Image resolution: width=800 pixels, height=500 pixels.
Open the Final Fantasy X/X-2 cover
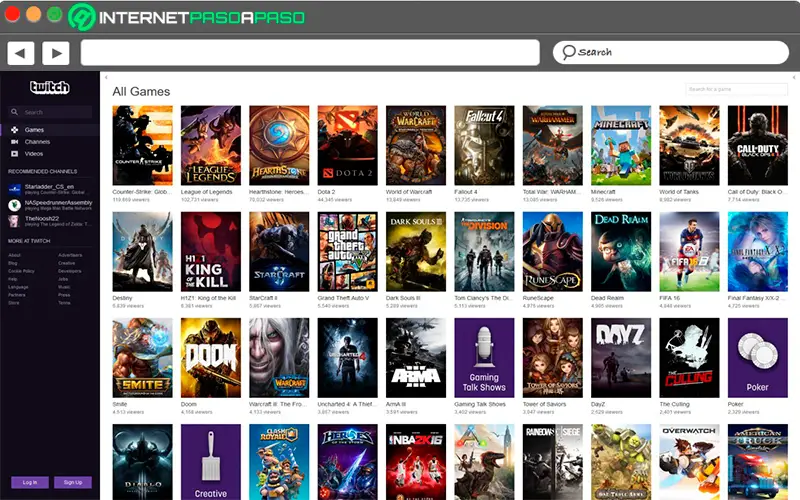[758, 252]
